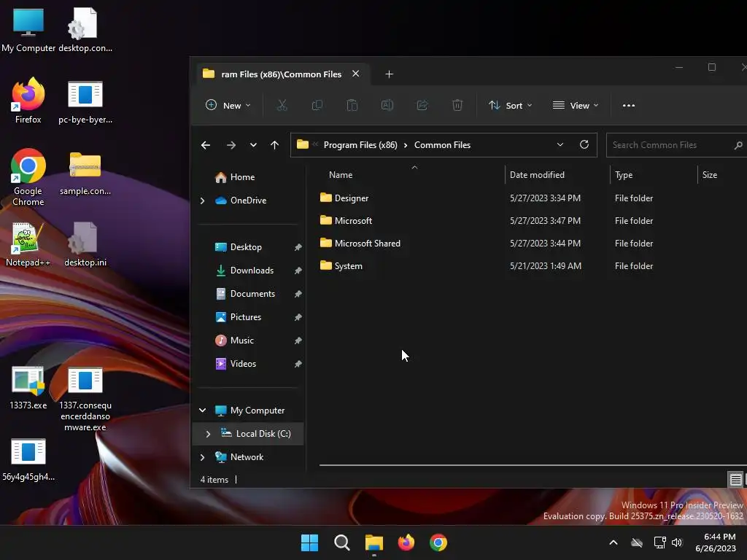Click Chrome in the taskbar

438,542
